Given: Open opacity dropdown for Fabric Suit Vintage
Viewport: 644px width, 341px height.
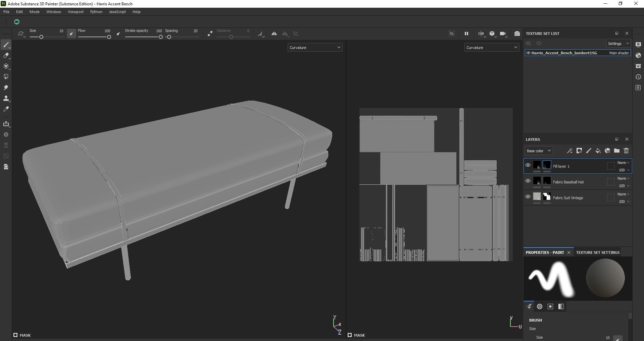Looking at the screenshot, I should coord(624,202).
